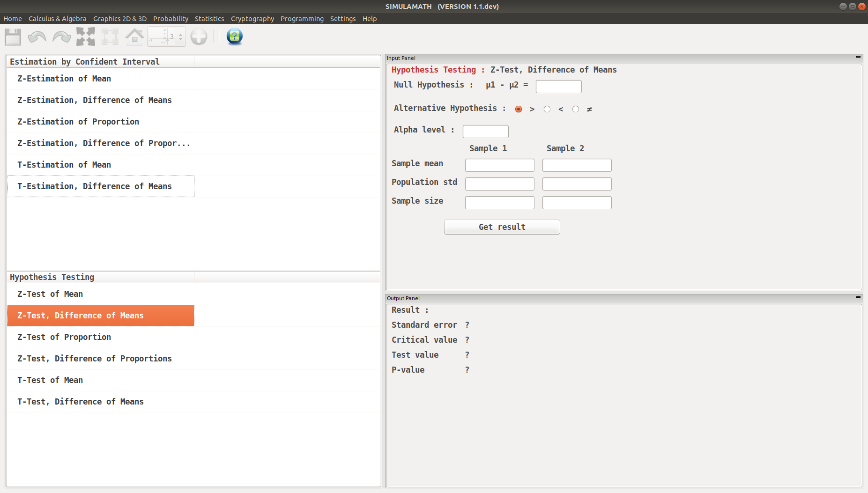The height and width of the screenshot is (493, 868).
Task: Click the Estimation by Confident Interval header
Action: click(x=101, y=62)
